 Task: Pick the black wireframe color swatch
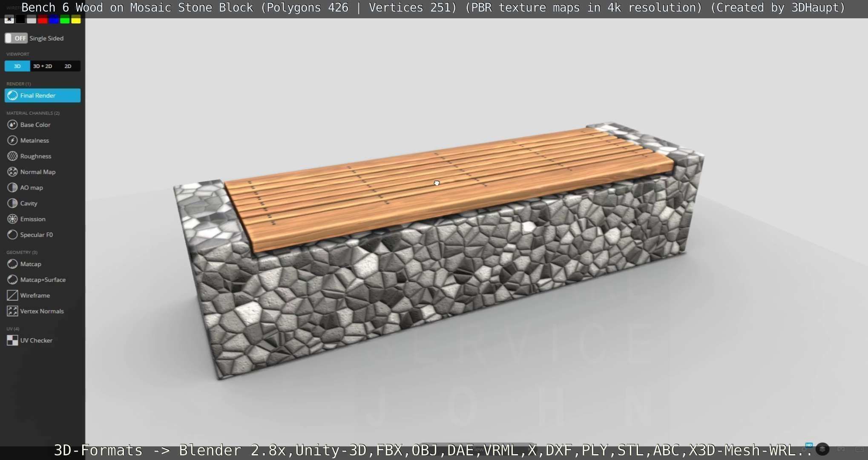20,20
